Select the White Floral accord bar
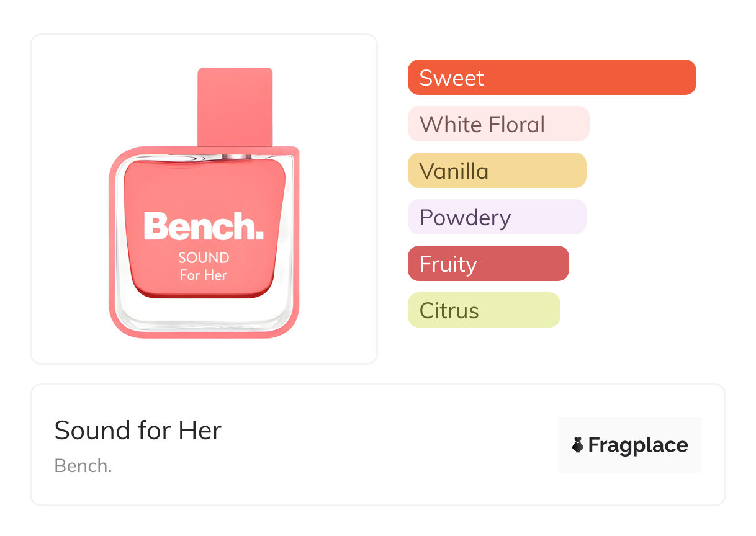The width and height of the screenshot is (756, 536). coord(498,124)
